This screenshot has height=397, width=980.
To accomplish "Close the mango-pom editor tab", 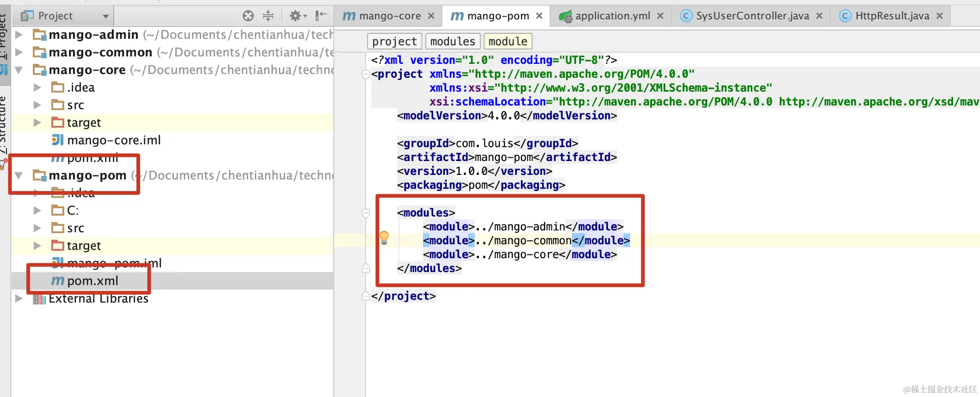I will (539, 16).
